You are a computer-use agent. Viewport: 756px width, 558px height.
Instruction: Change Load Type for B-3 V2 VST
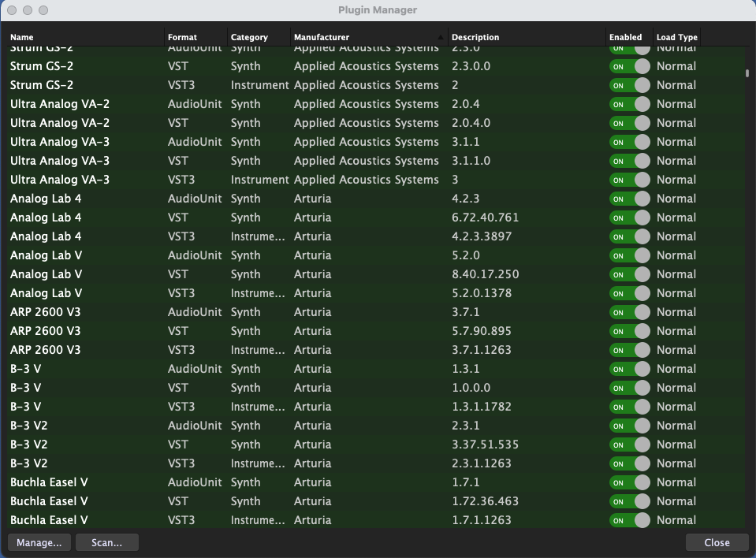point(676,445)
